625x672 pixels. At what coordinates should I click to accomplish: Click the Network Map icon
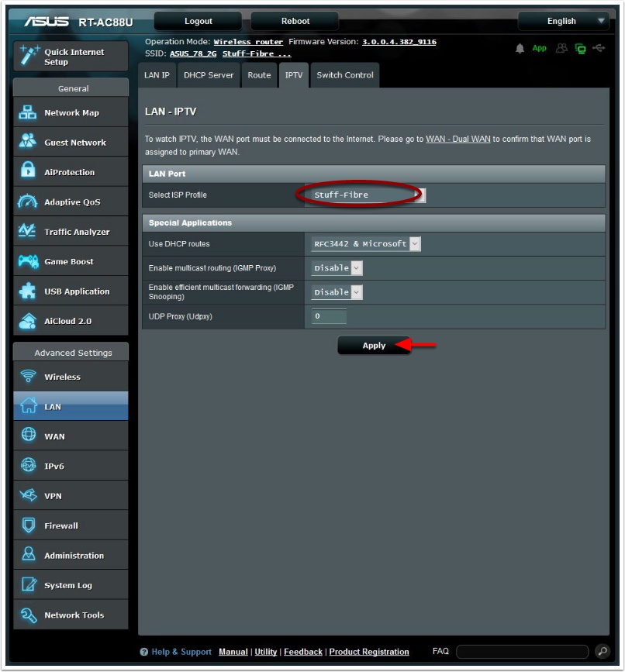28,112
